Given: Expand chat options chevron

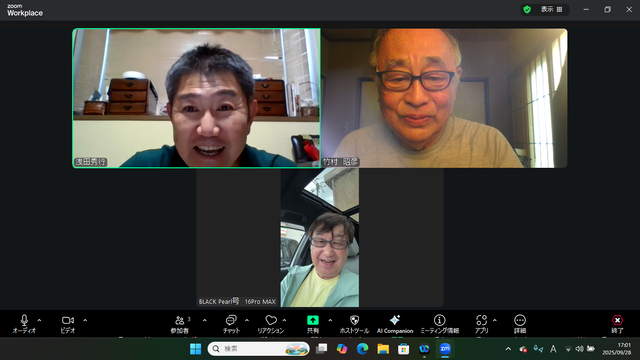Looking at the screenshot, I should tap(247, 320).
